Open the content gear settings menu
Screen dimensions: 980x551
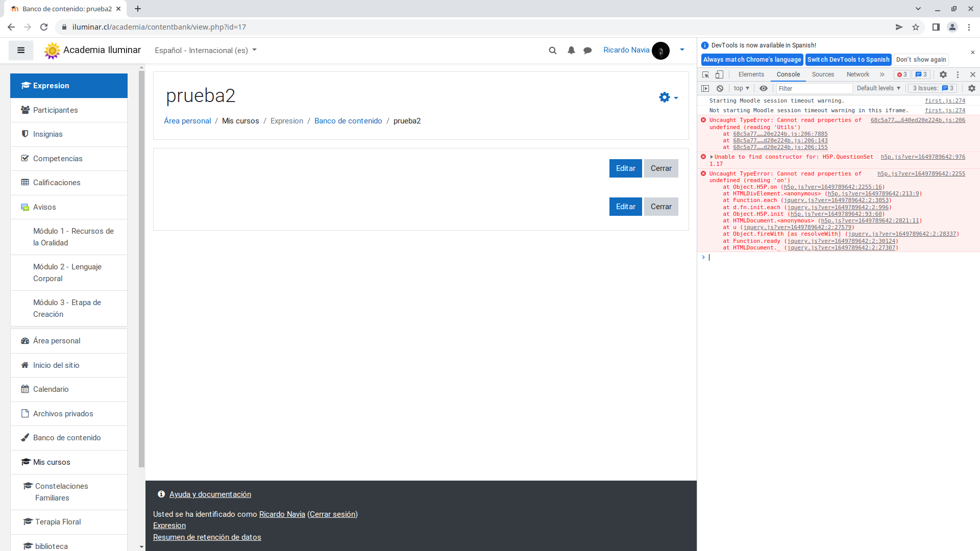[668, 97]
